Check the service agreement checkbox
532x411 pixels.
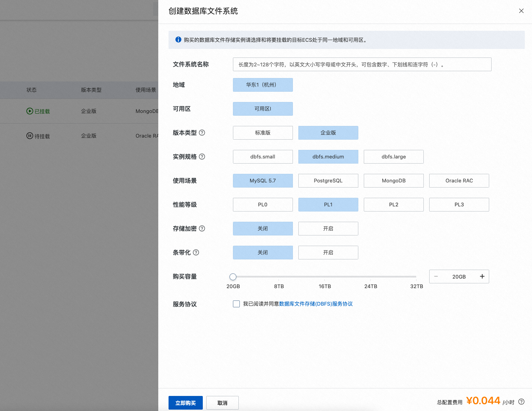[x=236, y=304]
